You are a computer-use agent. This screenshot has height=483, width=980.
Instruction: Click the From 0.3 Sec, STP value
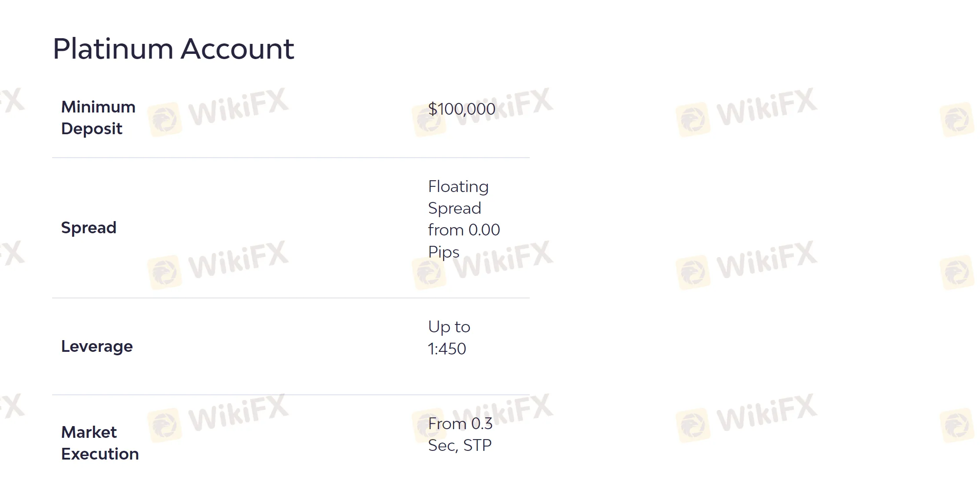460,434
